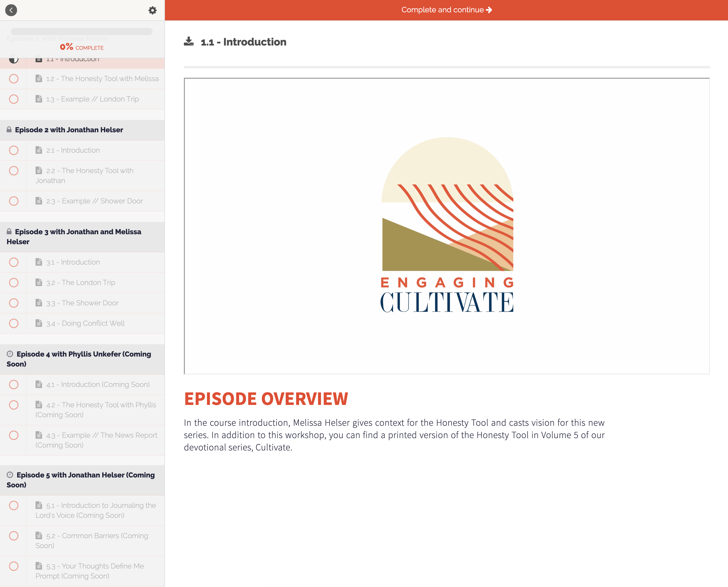This screenshot has height=587, width=728.
Task: Collapse Episode 2 with Jonathan Helser section
Action: [69, 130]
